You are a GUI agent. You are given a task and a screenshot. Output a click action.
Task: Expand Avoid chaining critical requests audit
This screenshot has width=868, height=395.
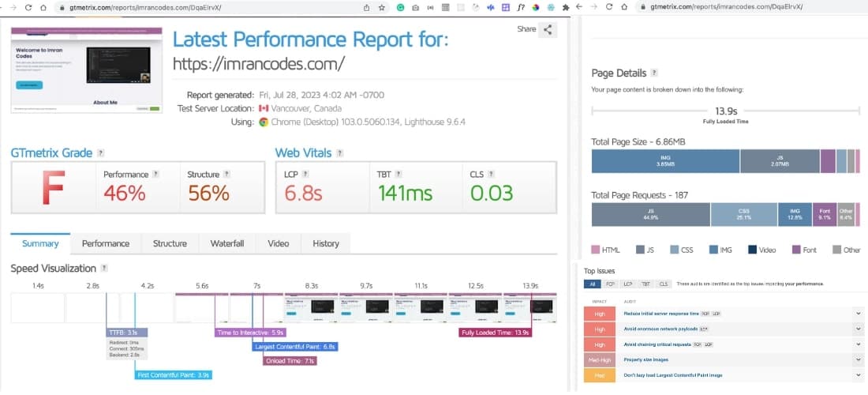(858, 344)
